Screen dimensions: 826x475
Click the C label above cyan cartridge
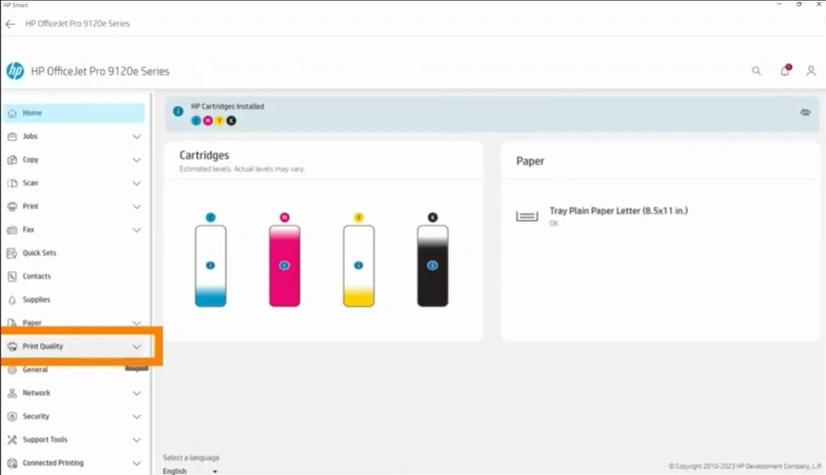[x=210, y=217]
